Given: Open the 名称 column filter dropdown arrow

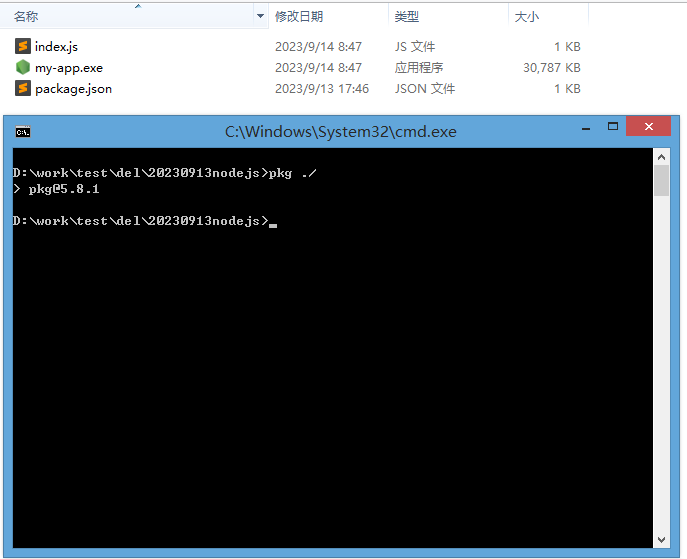Looking at the screenshot, I should click(260, 17).
